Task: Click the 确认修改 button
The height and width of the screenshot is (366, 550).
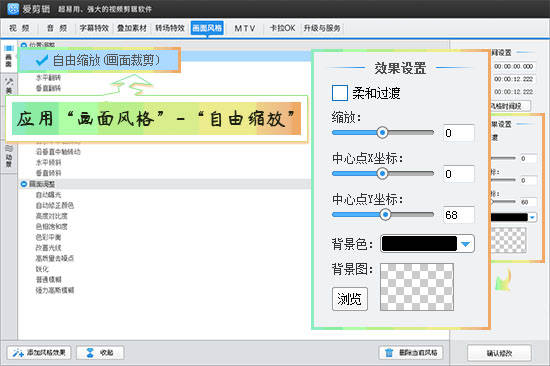Action: point(499,353)
